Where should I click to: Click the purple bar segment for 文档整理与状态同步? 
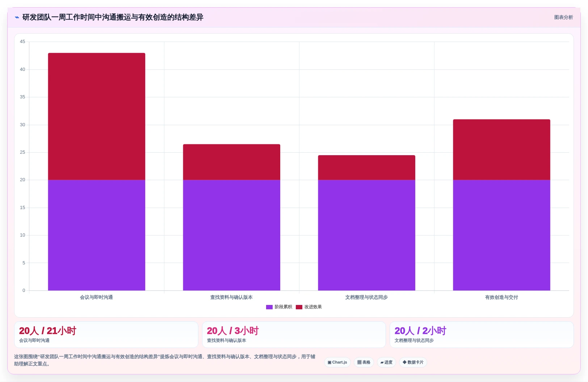click(x=367, y=235)
